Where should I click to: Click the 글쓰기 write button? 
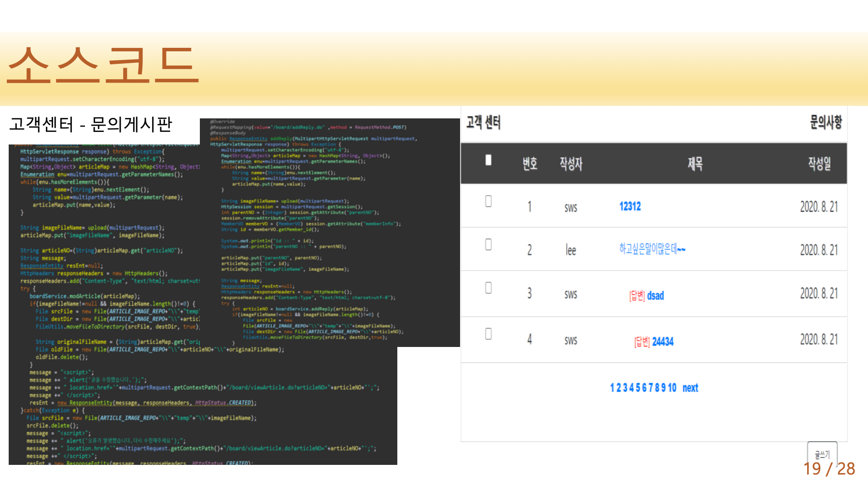coord(823,454)
